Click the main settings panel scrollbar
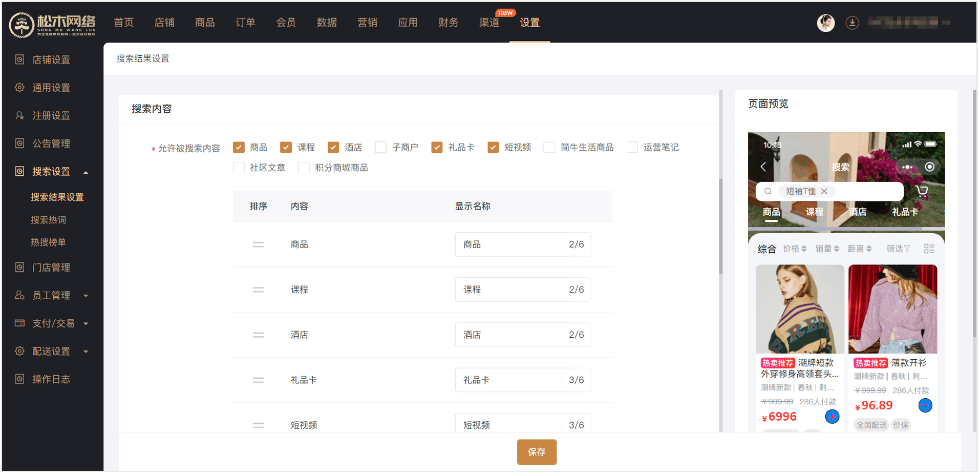Image resolution: width=980 pixels, height=473 pixels. 721,225
